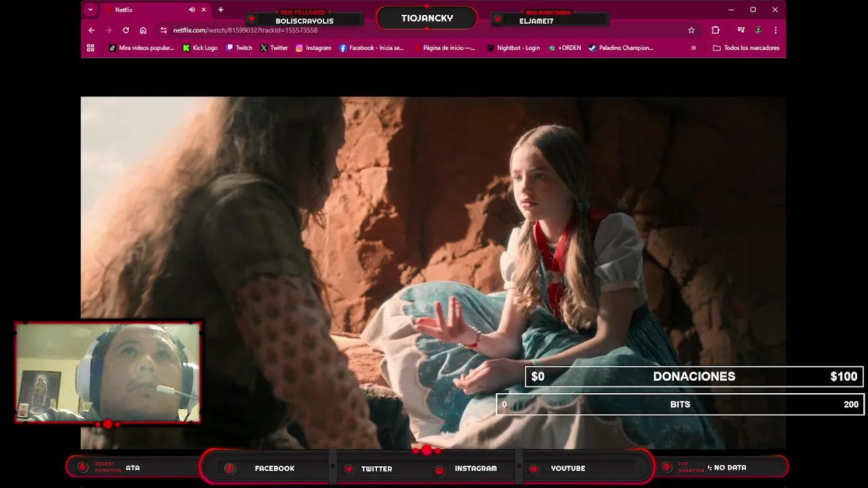Click the 200 bits goal value

pyautogui.click(x=851, y=405)
